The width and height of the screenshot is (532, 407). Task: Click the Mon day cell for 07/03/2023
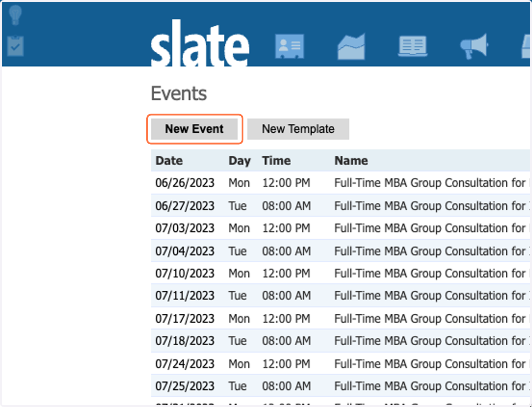[239, 228]
